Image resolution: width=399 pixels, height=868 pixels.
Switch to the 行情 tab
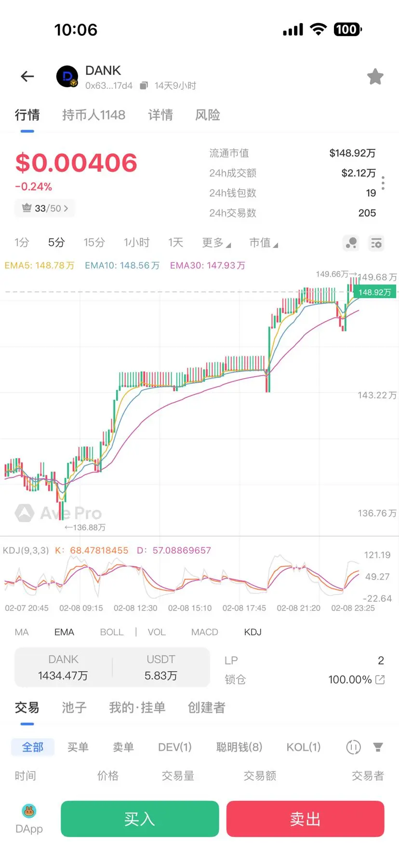27,115
